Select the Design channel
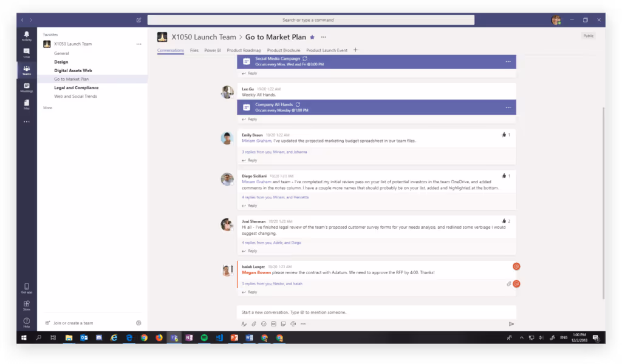 point(61,62)
